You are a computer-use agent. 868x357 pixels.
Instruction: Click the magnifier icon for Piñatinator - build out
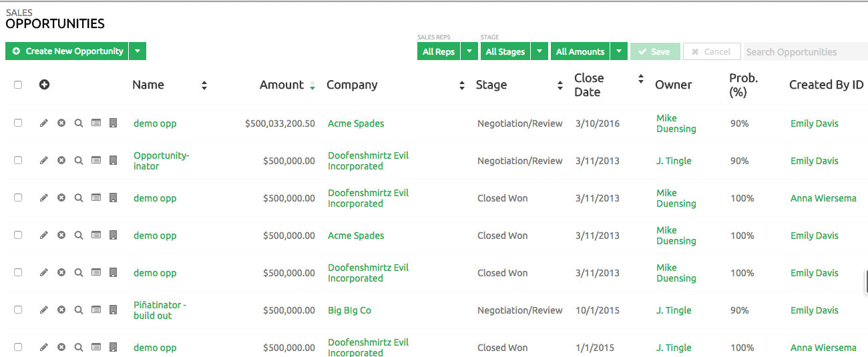coord(79,310)
